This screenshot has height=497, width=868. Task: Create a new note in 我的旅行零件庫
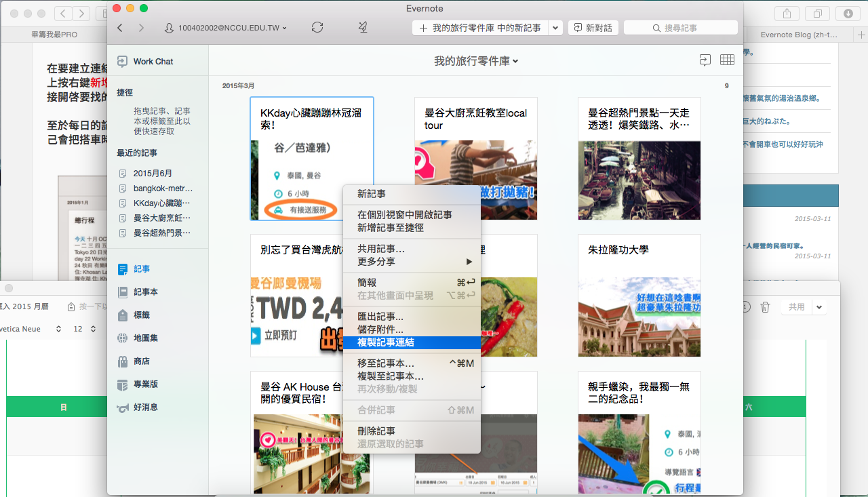click(x=480, y=28)
